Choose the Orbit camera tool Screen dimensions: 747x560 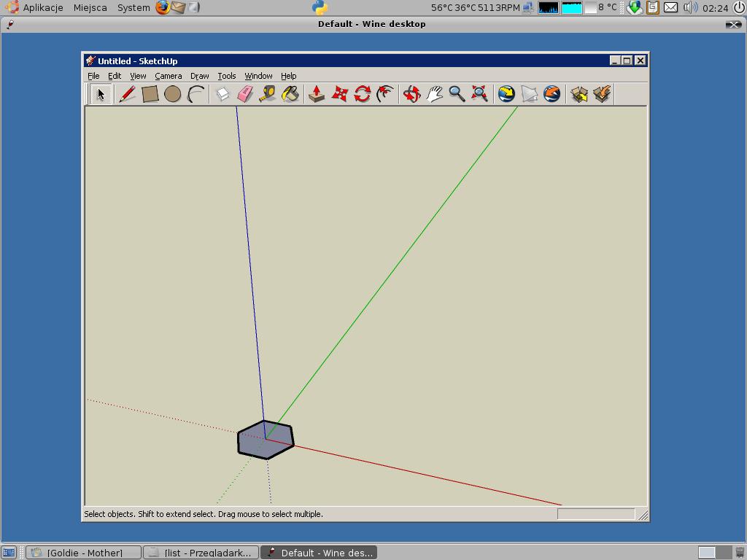(411, 94)
